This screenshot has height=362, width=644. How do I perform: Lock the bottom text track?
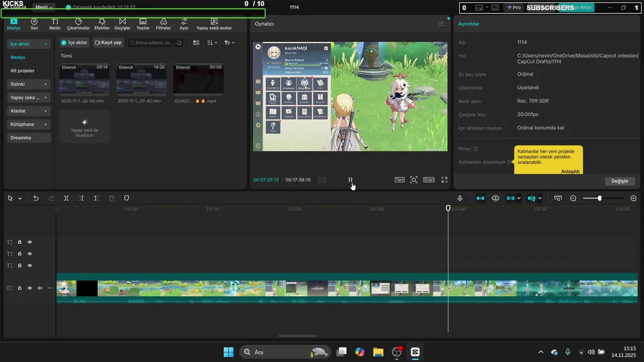coord(20,265)
